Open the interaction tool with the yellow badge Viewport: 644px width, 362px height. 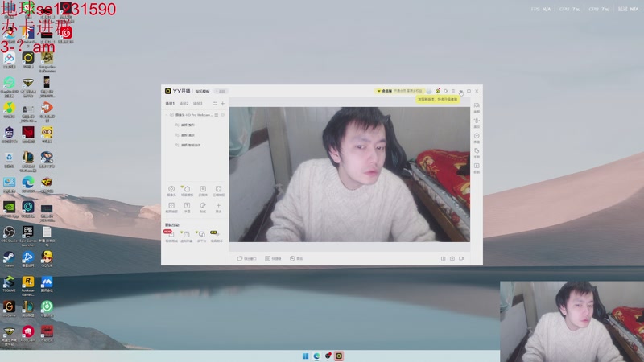pos(217,236)
